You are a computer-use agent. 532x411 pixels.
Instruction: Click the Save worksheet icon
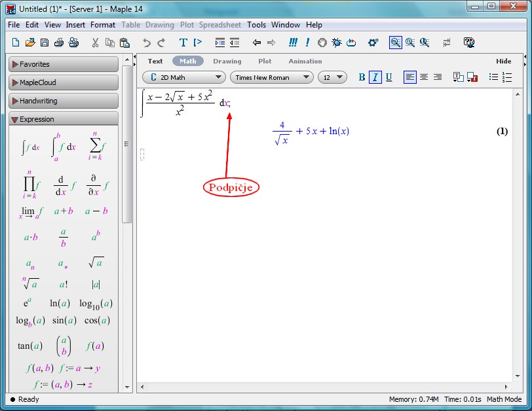coord(45,43)
